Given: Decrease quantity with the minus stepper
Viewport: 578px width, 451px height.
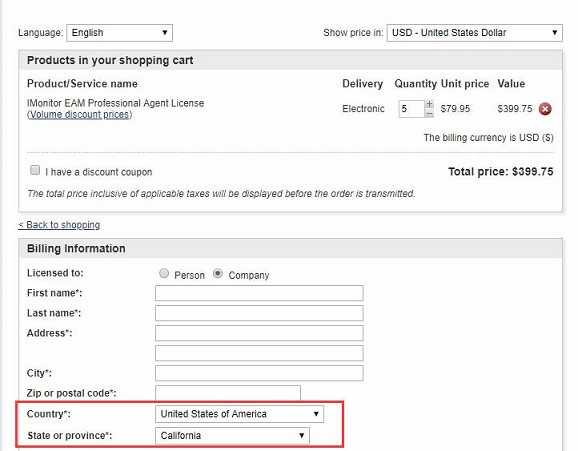Looking at the screenshot, I should pyautogui.click(x=429, y=114).
